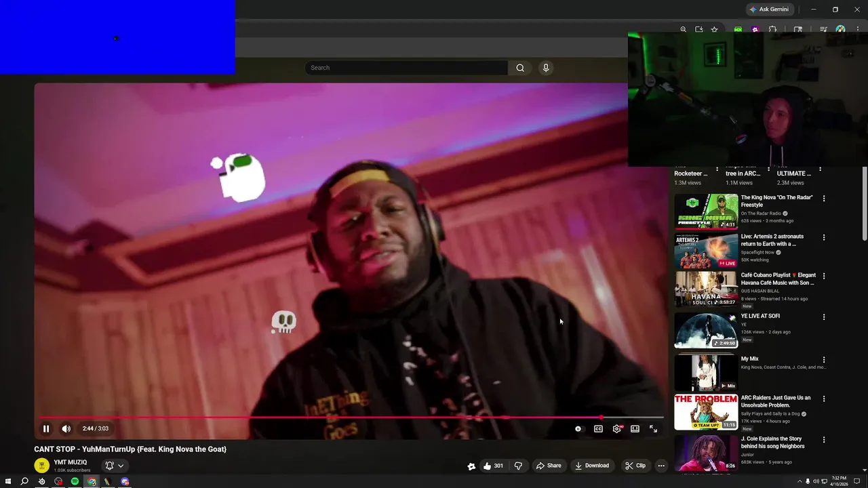Open Spotify from taskbar
Screen dimensions: 868x488
click(75, 481)
